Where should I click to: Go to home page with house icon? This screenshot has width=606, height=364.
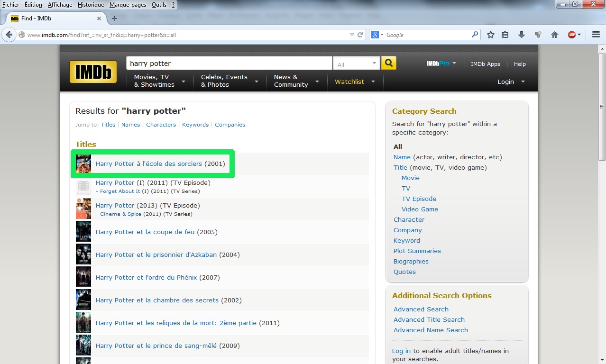(x=554, y=35)
